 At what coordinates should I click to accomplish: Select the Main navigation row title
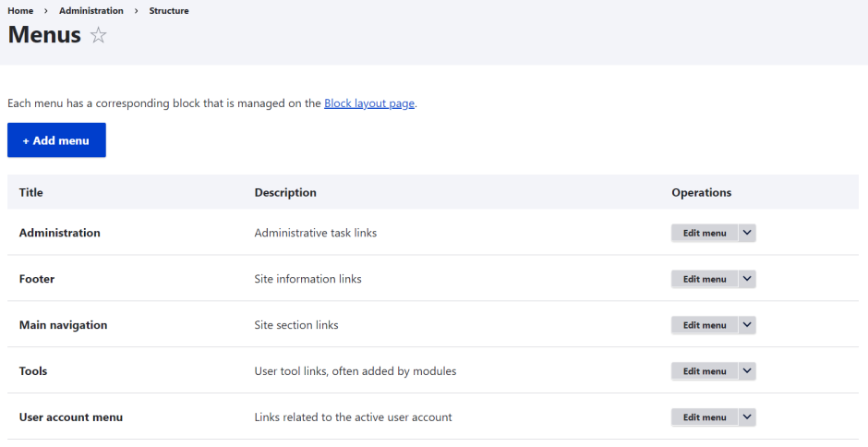(63, 325)
